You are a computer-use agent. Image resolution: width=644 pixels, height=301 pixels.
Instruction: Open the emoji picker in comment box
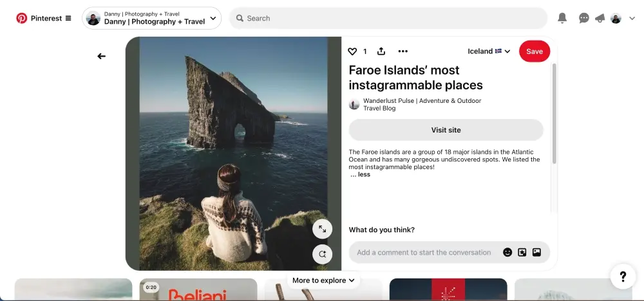point(507,252)
